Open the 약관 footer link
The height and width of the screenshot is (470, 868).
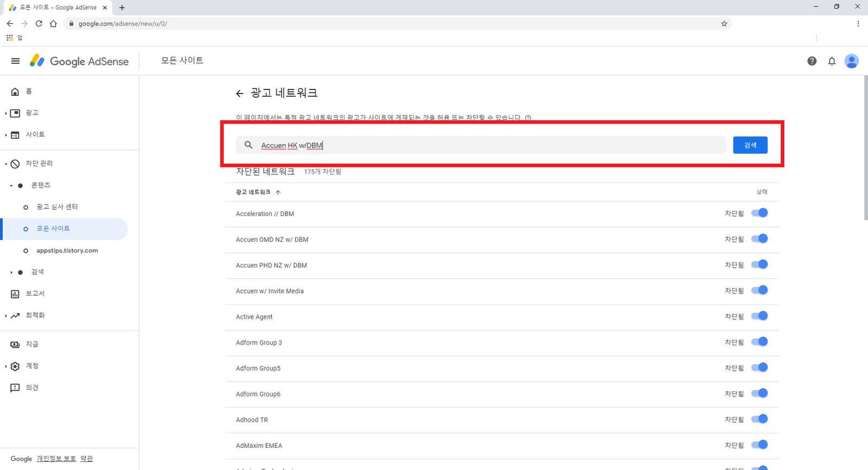(x=86, y=459)
